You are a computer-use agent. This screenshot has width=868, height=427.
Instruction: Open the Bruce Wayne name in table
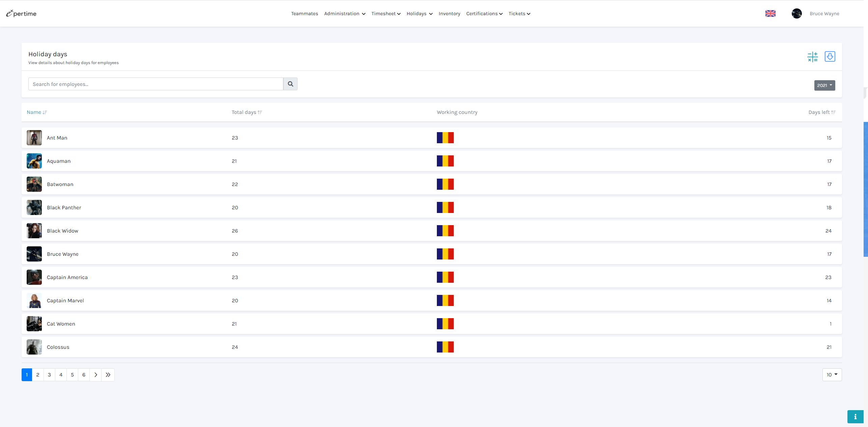coord(63,254)
